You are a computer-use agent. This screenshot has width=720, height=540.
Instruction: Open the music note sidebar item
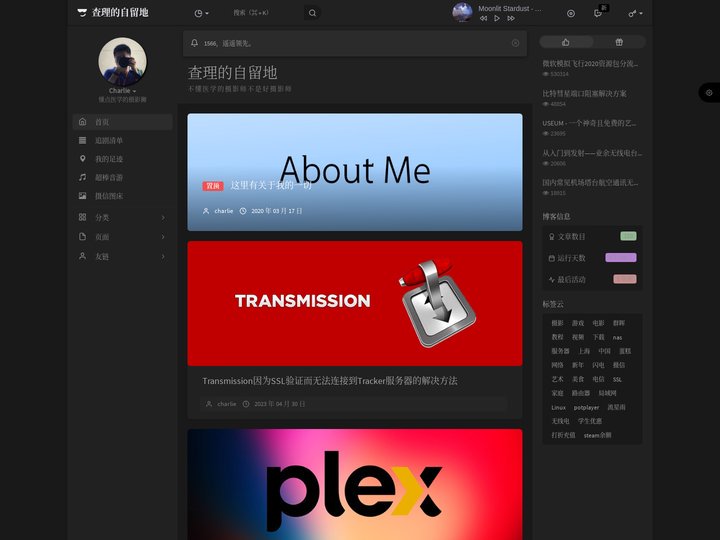[123, 177]
